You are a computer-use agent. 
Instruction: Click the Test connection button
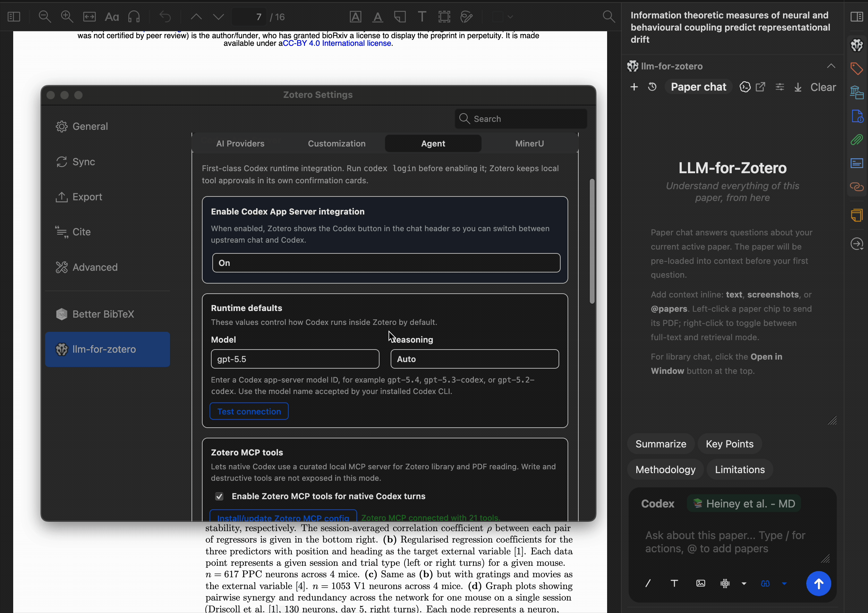tap(249, 411)
